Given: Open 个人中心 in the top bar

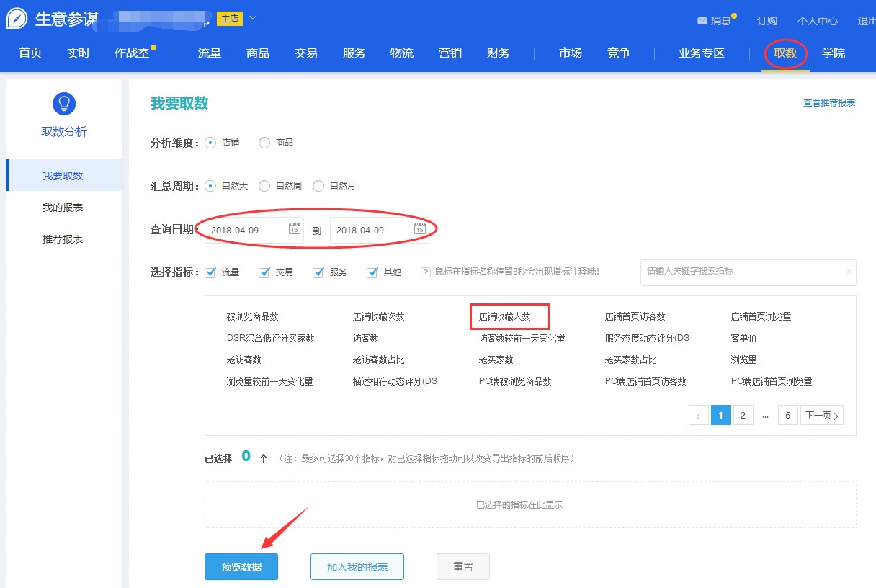Looking at the screenshot, I should 818,21.
